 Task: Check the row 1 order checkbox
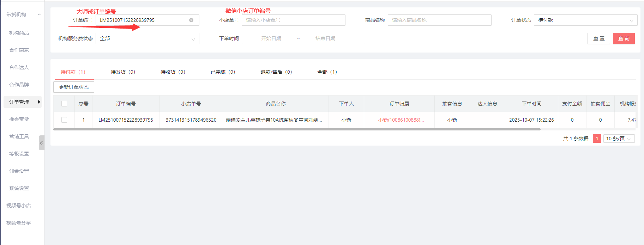click(x=64, y=120)
